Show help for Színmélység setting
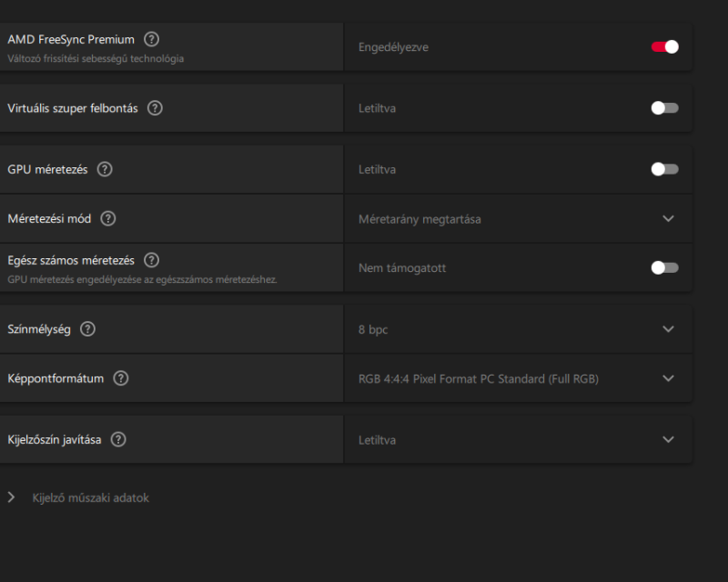The width and height of the screenshot is (728, 582). 87,329
